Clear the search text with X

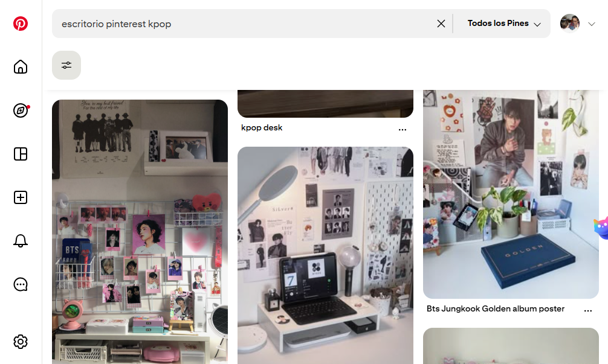click(441, 24)
